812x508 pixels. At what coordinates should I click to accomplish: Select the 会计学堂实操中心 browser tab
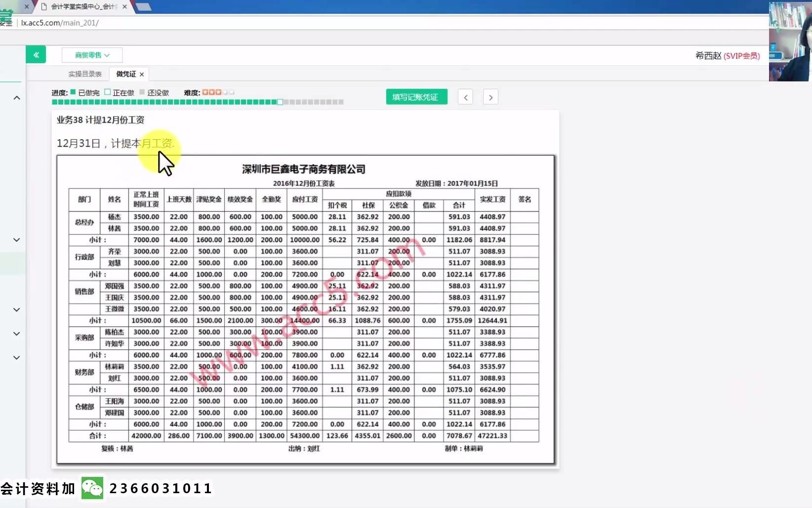click(x=84, y=7)
